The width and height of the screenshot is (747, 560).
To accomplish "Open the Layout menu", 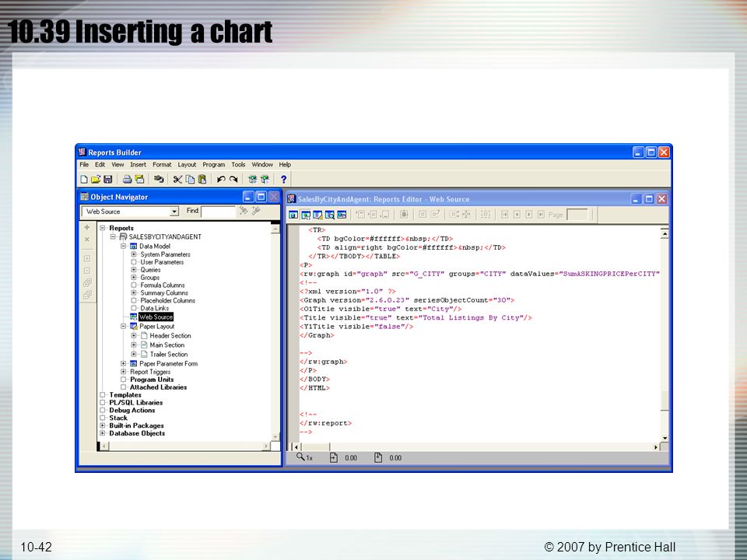I will tap(187, 165).
